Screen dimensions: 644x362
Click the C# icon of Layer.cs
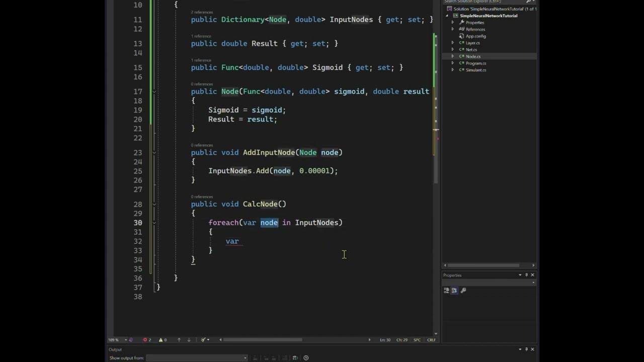[461, 43]
